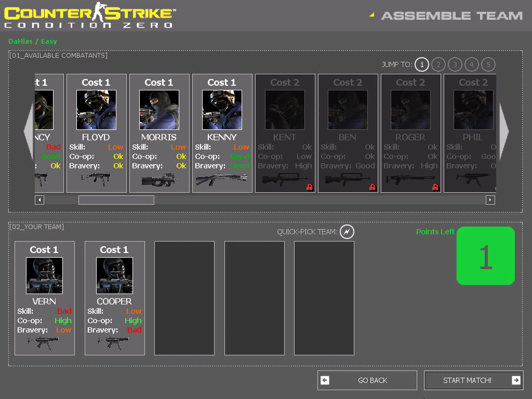
Task: Click the horizontal scrollbar thumb
Action: click(x=116, y=200)
